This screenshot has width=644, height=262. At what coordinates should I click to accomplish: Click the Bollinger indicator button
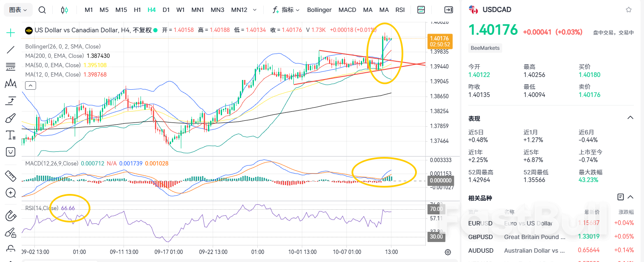click(x=319, y=10)
